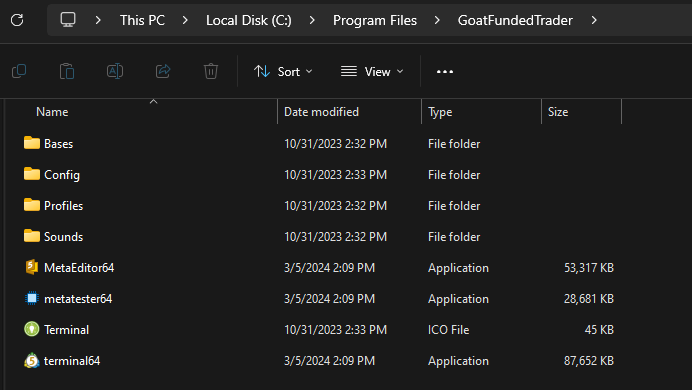The height and width of the screenshot is (390, 692).
Task: Select the MetaEditor64 application icon
Action: pos(31,267)
